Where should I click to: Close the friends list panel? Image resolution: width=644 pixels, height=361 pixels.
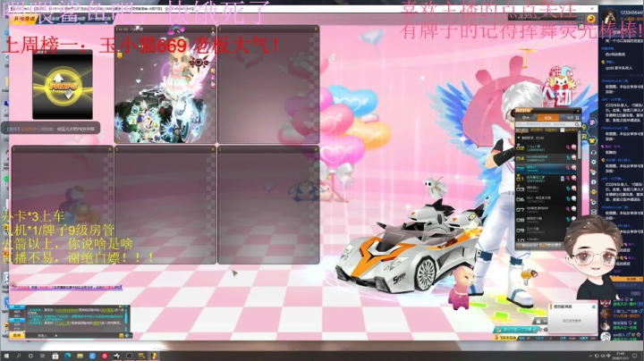pyautogui.click(x=578, y=111)
